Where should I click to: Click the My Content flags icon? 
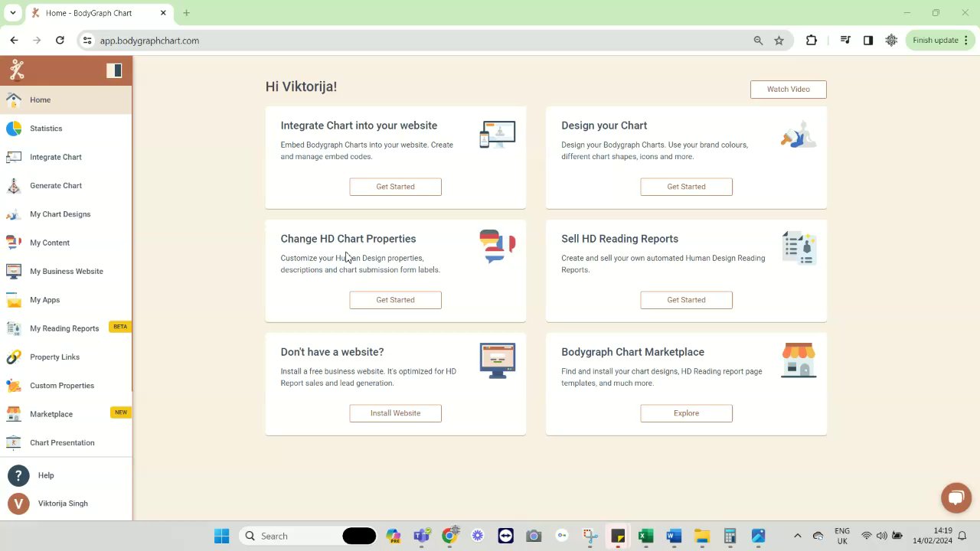click(x=14, y=243)
